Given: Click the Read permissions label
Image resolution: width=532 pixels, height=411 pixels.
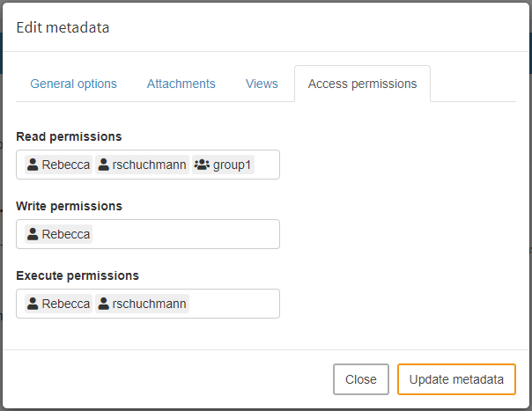Looking at the screenshot, I should point(69,136).
